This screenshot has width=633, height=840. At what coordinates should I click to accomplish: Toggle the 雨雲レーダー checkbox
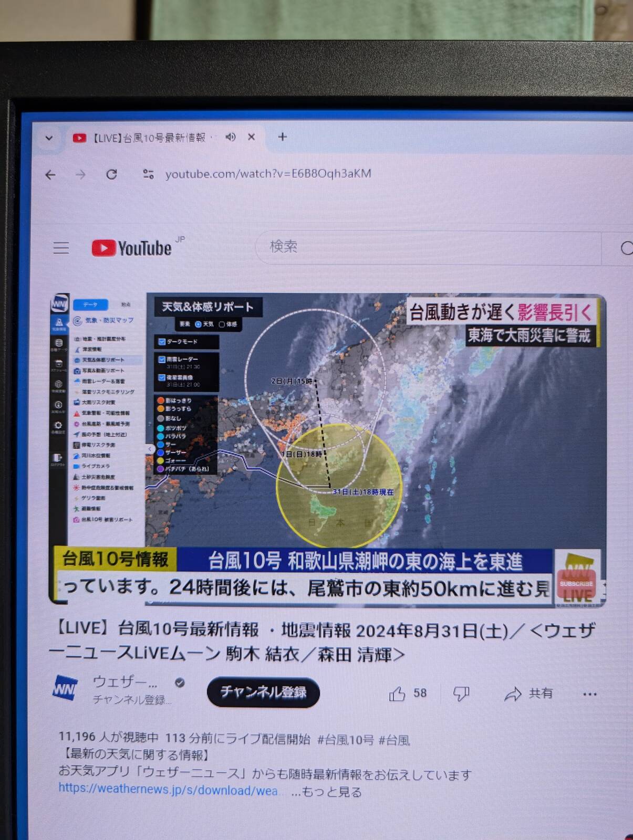pos(162,360)
